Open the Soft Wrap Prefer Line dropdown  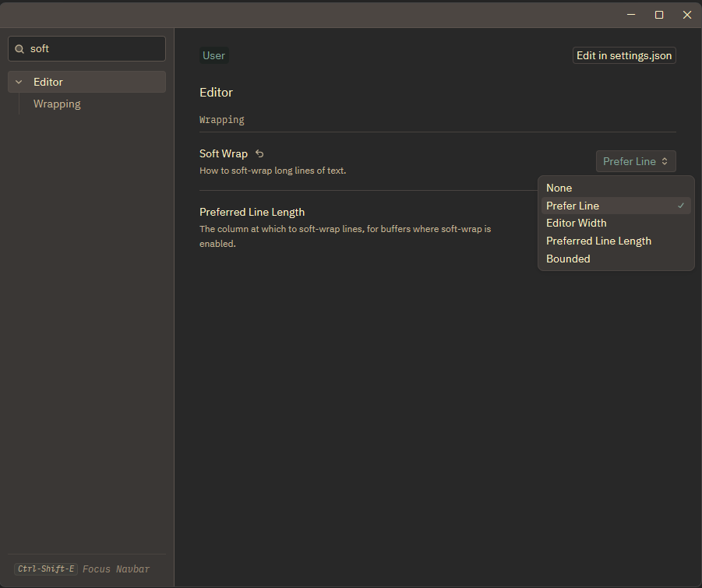[636, 161]
